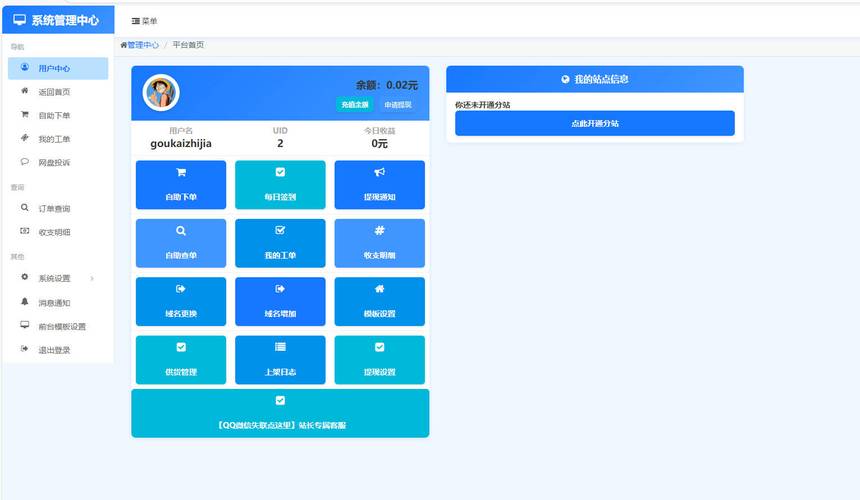Open the 上架日志 list tile
860x500 pixels.
coord(280,360)
